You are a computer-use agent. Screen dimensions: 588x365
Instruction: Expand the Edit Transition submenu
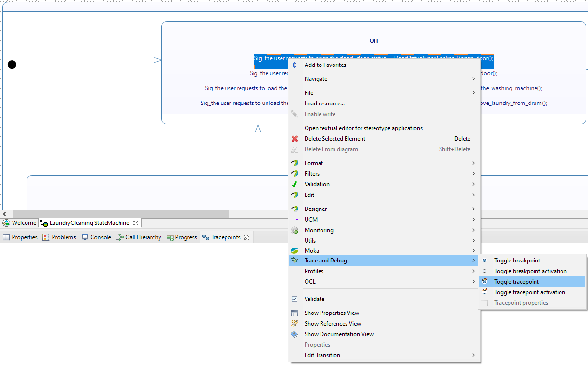384,355
